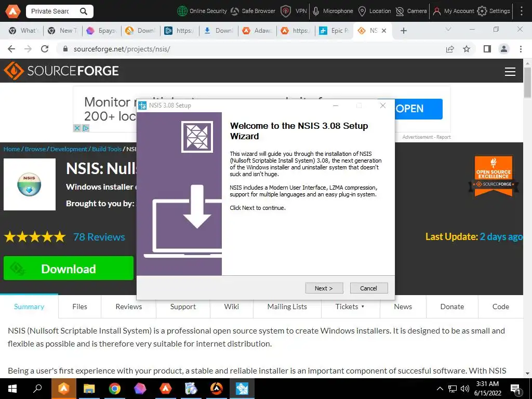532x399 pixels.
Task: Share this page icon
Action: pyautogui.click(x=450, y=49)
